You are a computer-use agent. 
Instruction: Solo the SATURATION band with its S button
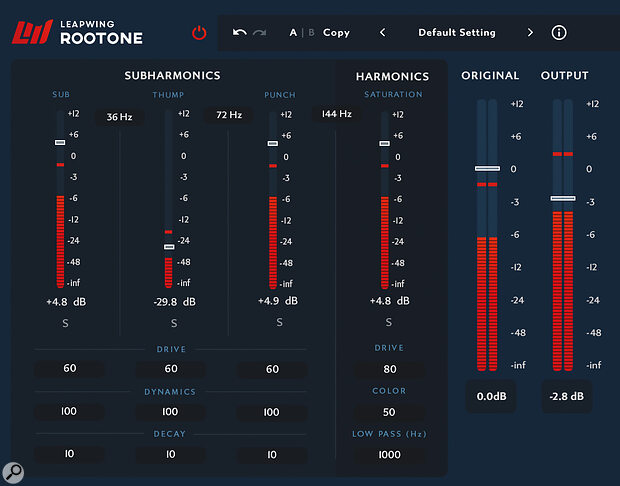coord(389,322)
